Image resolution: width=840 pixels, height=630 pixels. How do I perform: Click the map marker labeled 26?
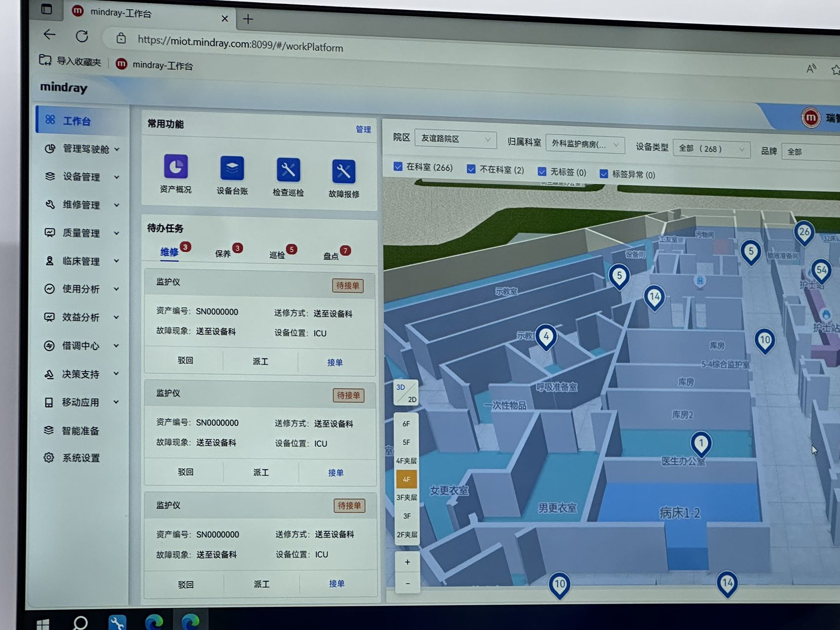click(x=804, y=232)
